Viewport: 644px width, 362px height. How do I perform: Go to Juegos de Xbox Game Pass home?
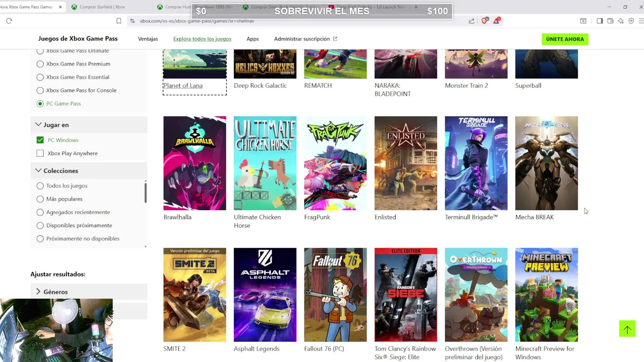tap(78, 39)
